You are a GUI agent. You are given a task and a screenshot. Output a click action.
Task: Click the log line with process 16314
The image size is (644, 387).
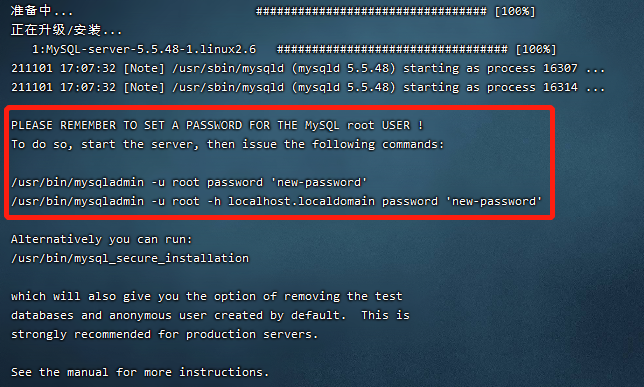(308, 87)
